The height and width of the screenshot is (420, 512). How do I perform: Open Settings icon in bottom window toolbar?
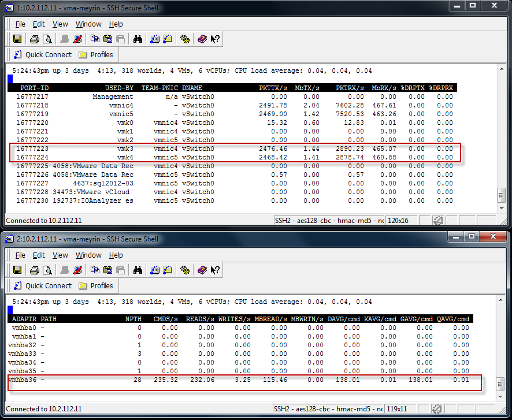[185, 270]
